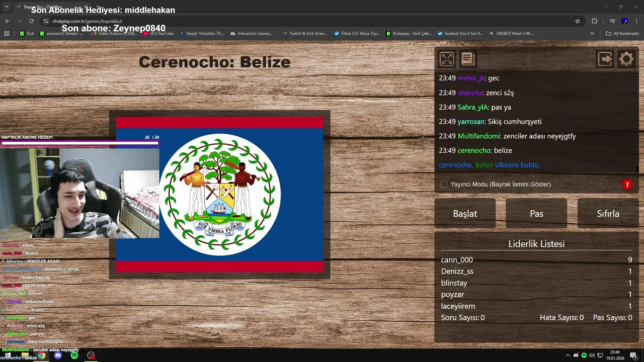Open the YouTube bookmark
Viewport: 644px width, 362px height.
(158, 34)
